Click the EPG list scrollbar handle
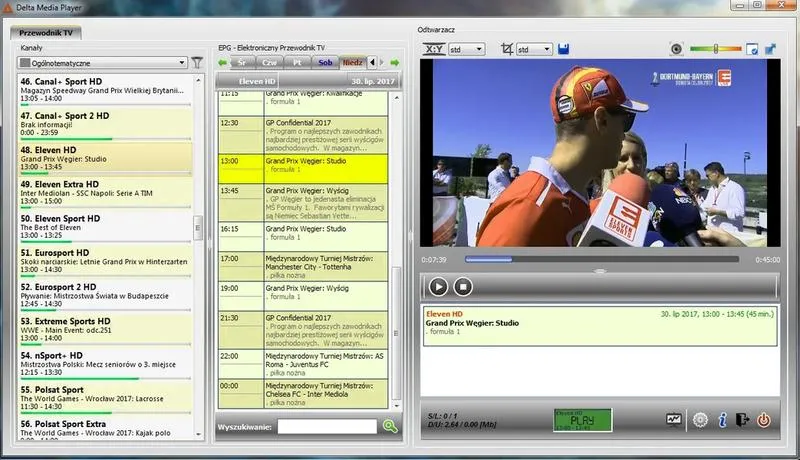800x460 pixels. (396, 333)
